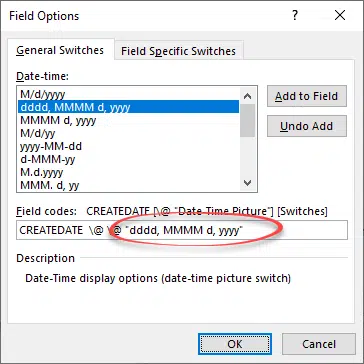Click the date-time list scrollbar thumb
Image resolution: width=364 pixels, height=364 pixels.
coord(247,121)
